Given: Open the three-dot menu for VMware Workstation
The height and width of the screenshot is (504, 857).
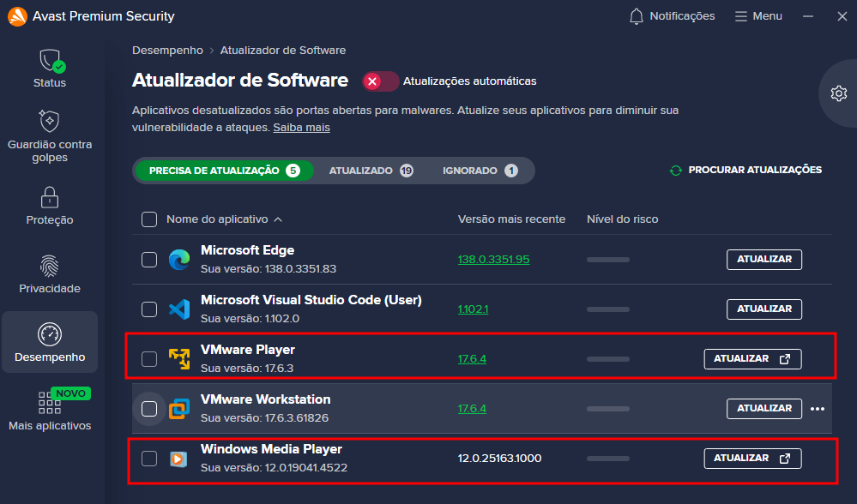Looking at the screenshot, I should [818, 409].
